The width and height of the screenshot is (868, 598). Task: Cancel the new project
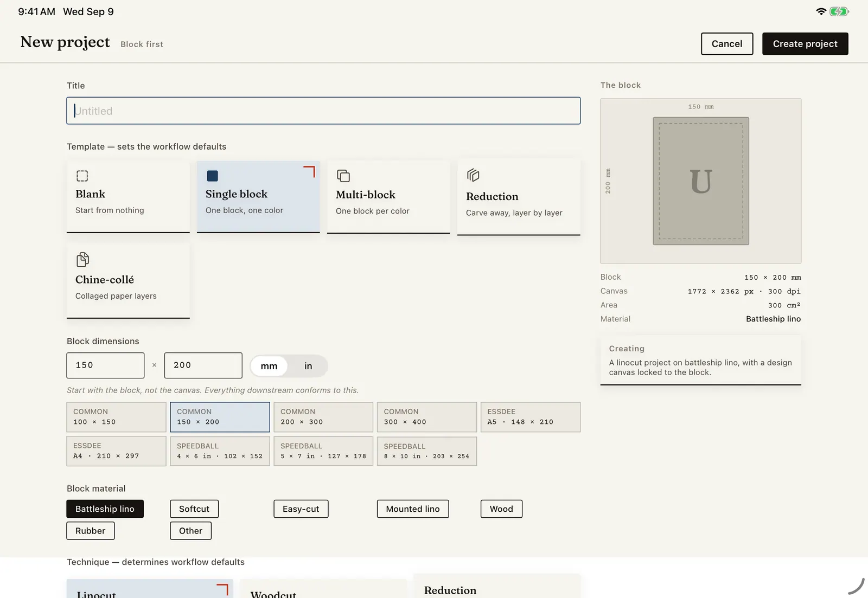coord(727,44)
